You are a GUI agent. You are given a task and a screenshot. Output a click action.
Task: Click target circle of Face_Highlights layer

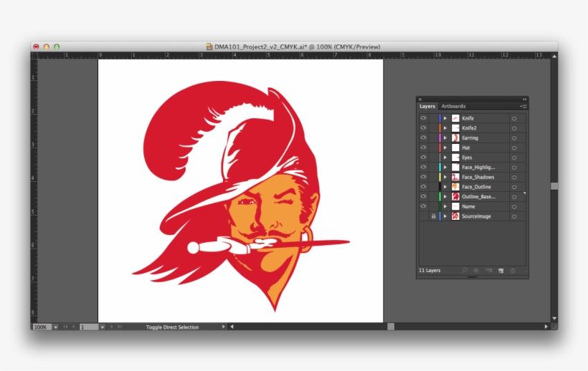514,168
